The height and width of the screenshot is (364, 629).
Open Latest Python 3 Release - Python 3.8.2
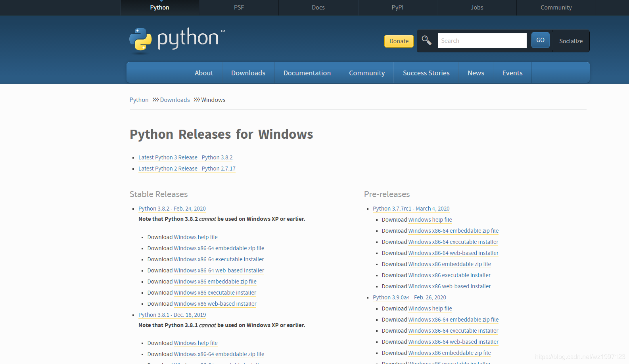pos(186,157)
